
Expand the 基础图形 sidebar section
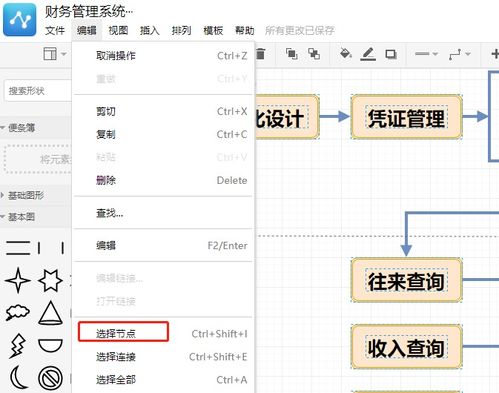tap(26, 195)
